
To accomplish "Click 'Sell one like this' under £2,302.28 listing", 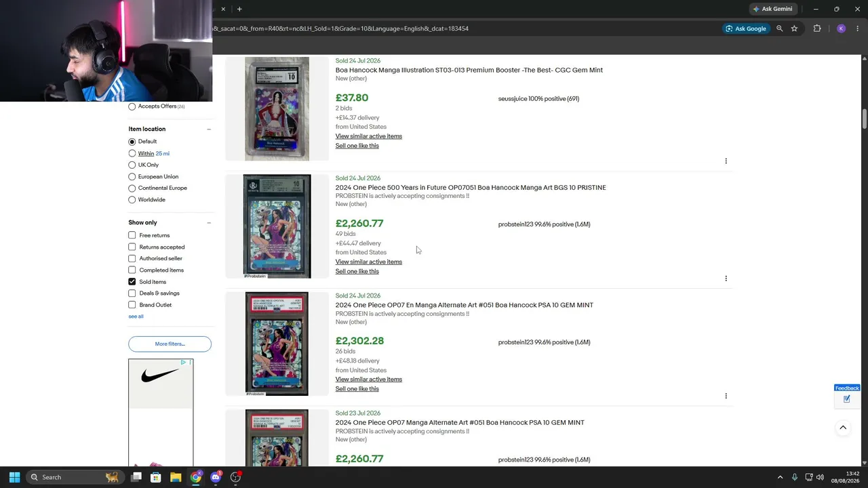I will (x=357, y=389).
